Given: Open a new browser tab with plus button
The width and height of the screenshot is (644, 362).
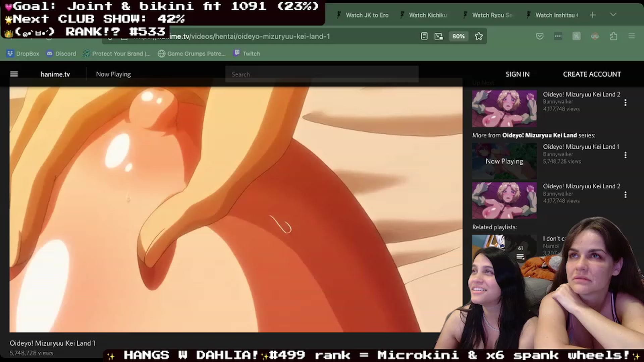Looking at the screenshot, I should [x=593, y=15].
